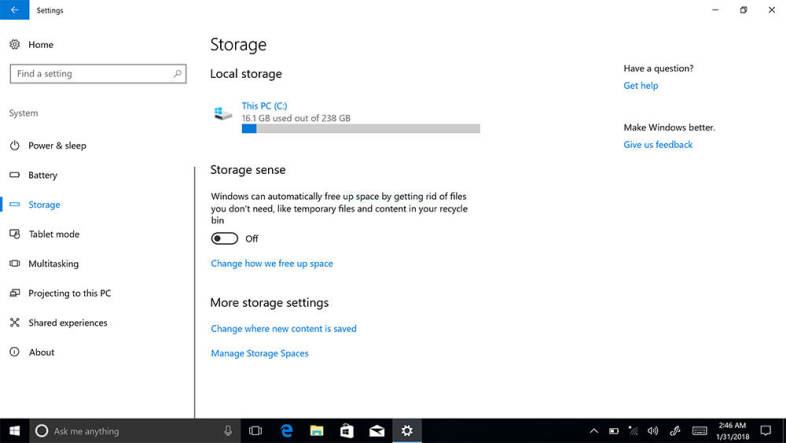
Task: Select Battery in the sidebar
Action: pos(43,175)
